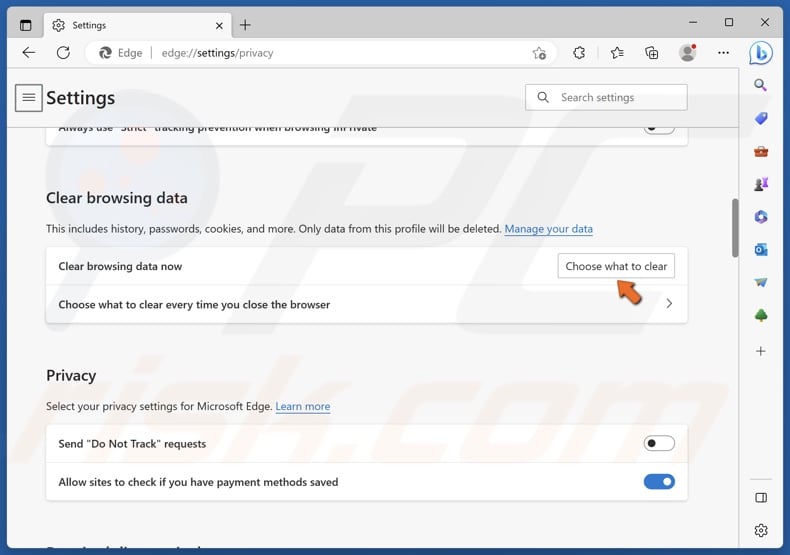Open the Settings navigation hamburger menu
790x555 pixels.
point(29,98)
